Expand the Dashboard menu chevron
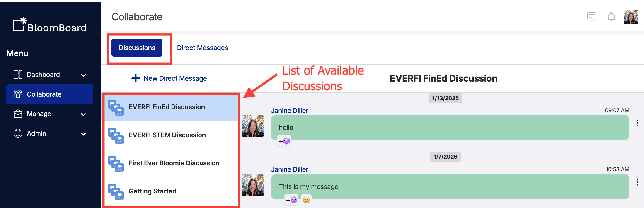 [x=83, y=75]
